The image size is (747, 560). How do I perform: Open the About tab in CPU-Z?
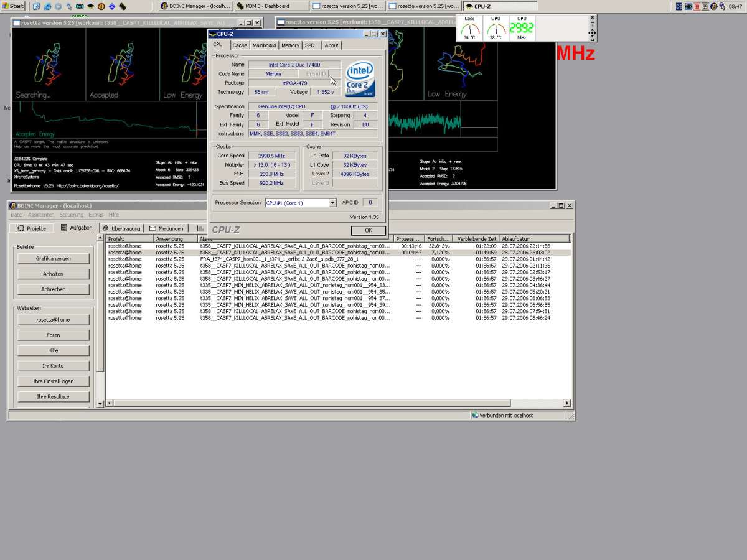click(332, 45)
